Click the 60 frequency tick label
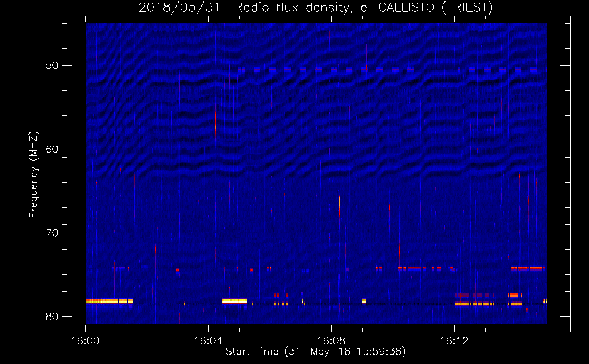 (52, 149)
